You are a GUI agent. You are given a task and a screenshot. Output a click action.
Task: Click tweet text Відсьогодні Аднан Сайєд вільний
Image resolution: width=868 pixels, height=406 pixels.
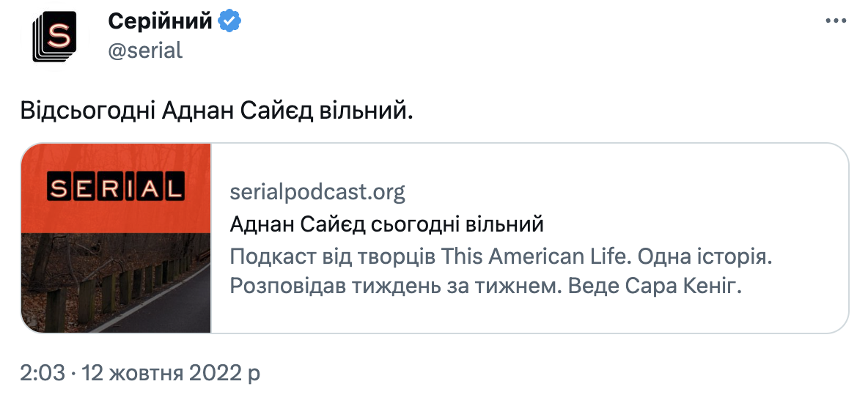click(216, 111)
